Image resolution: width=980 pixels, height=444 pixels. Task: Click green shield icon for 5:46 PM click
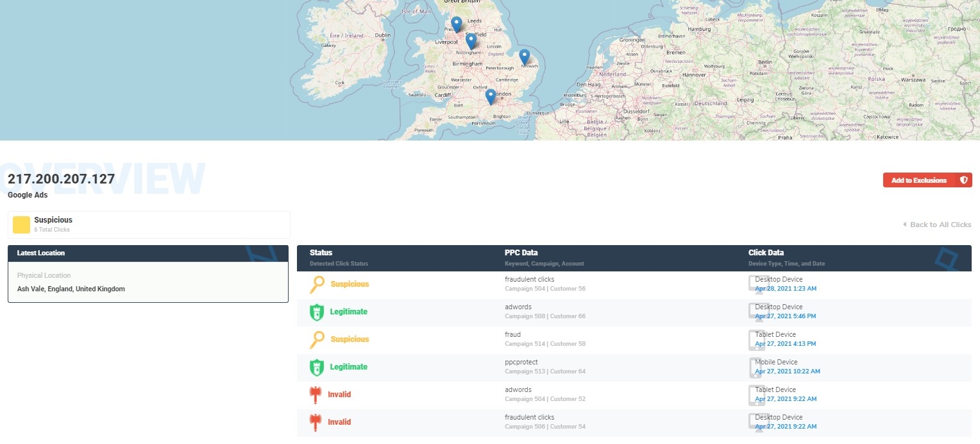point(317,312)
